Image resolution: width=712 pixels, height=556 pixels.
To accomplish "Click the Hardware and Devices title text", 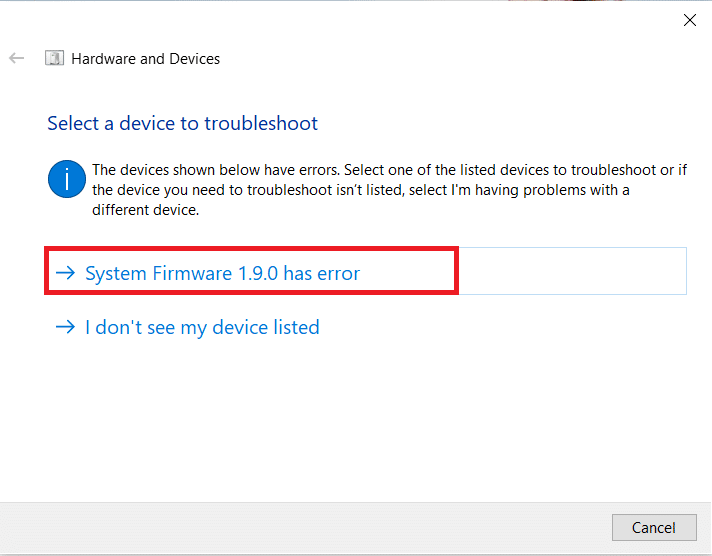I will (146, 59).
